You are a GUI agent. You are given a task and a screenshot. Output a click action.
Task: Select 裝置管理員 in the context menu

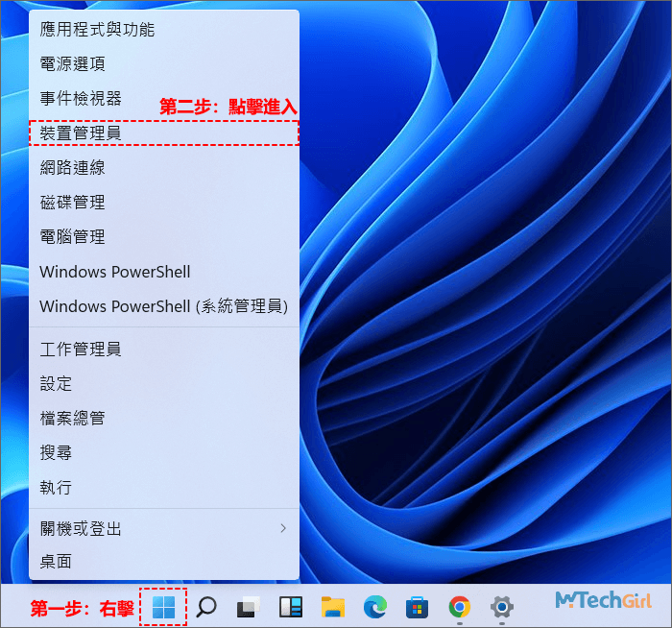81,133
